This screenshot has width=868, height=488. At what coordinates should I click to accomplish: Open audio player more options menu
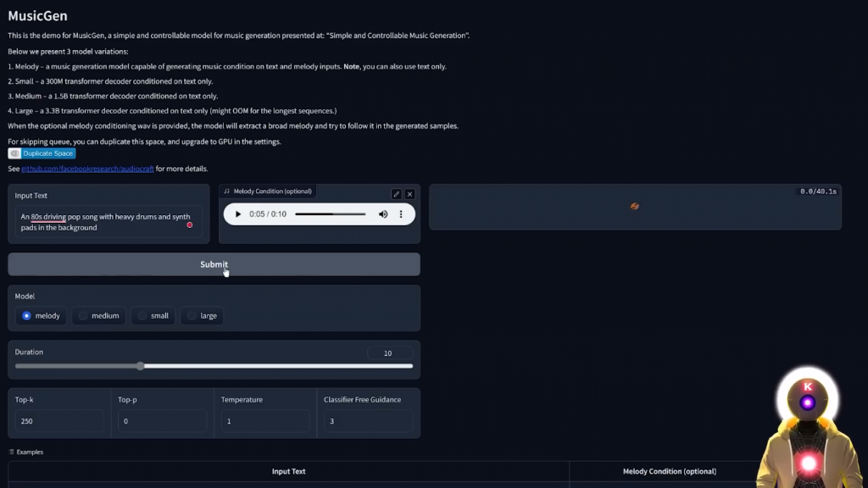coord(401,214)
